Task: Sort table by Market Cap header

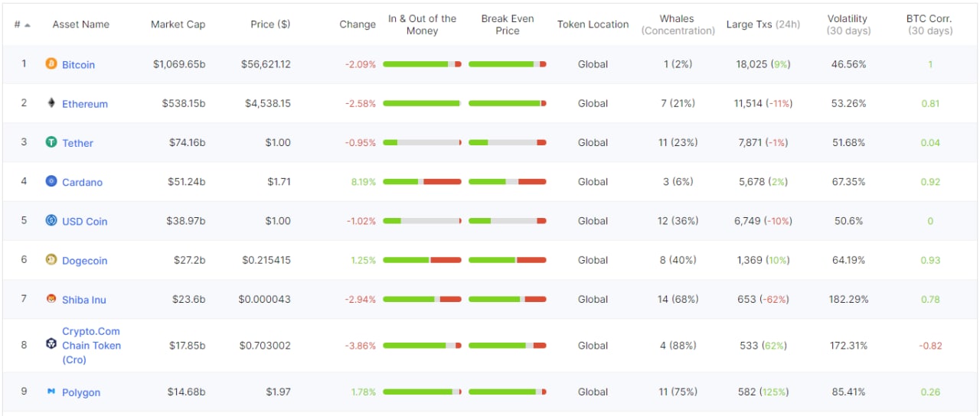Action: click(178, 24)
